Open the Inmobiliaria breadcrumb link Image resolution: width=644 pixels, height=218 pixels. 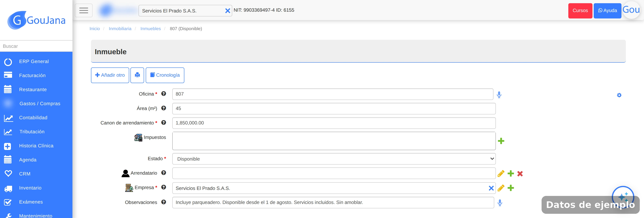pos(120,29)
